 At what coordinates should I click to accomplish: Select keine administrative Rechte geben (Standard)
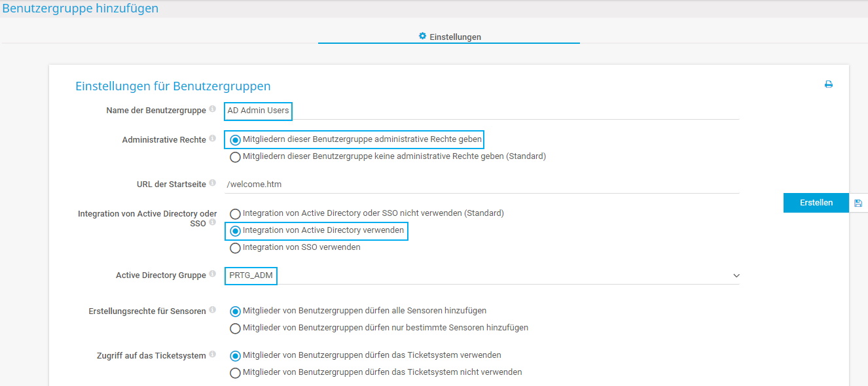coord(235,157)
